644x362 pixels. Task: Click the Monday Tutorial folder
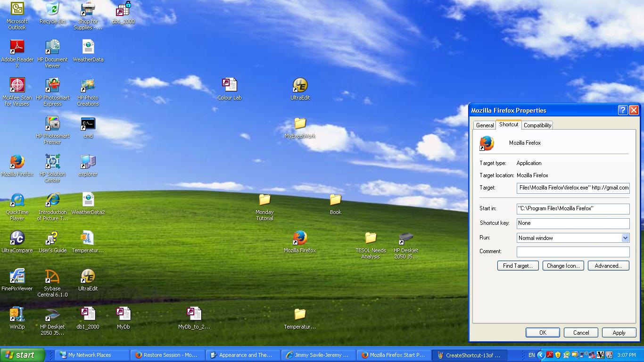(x=264, y=200)
